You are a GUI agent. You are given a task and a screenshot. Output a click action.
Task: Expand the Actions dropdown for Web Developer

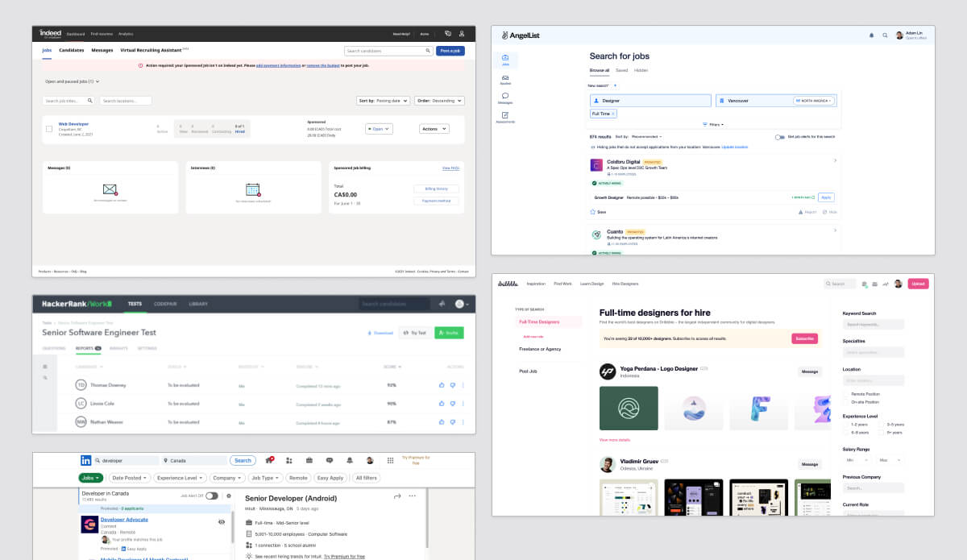434,129
